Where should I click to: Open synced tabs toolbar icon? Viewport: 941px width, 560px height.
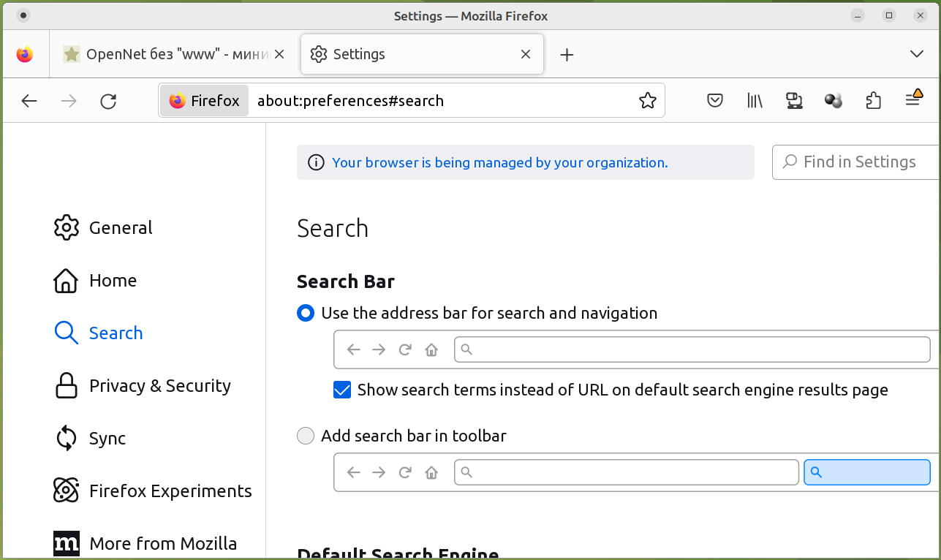point(794,101)
